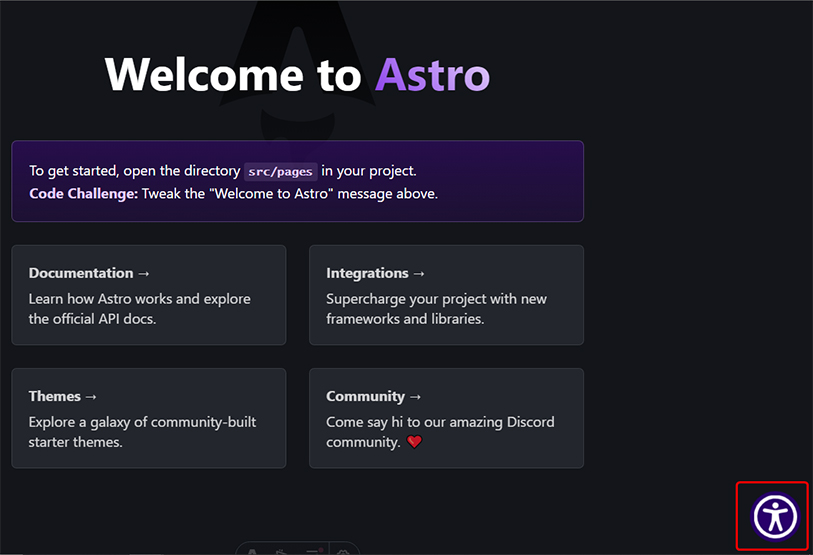Click the purple gradient "Astro" word
The image size is (813, 555).
432,75
